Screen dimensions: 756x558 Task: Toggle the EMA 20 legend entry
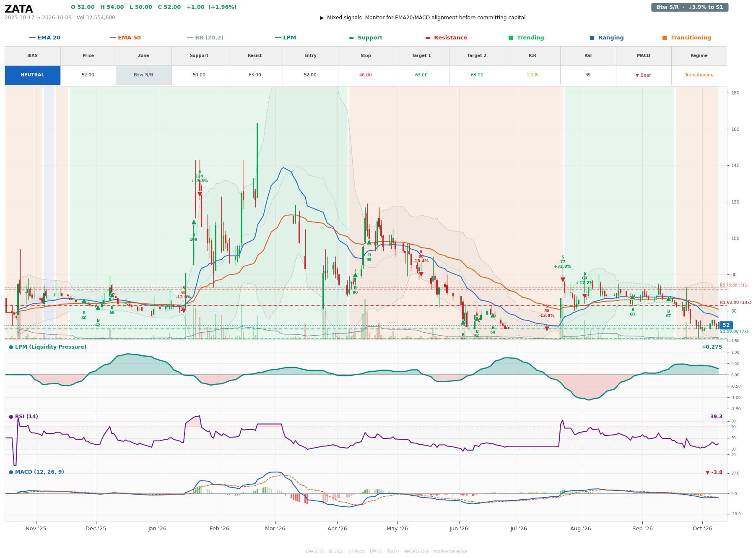tap(45, 38)
